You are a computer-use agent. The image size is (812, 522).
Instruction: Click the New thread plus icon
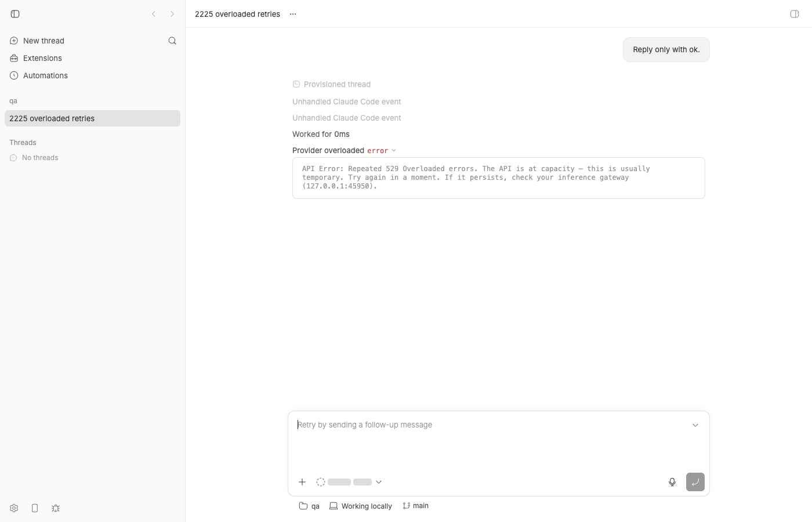tap(14, 41)
